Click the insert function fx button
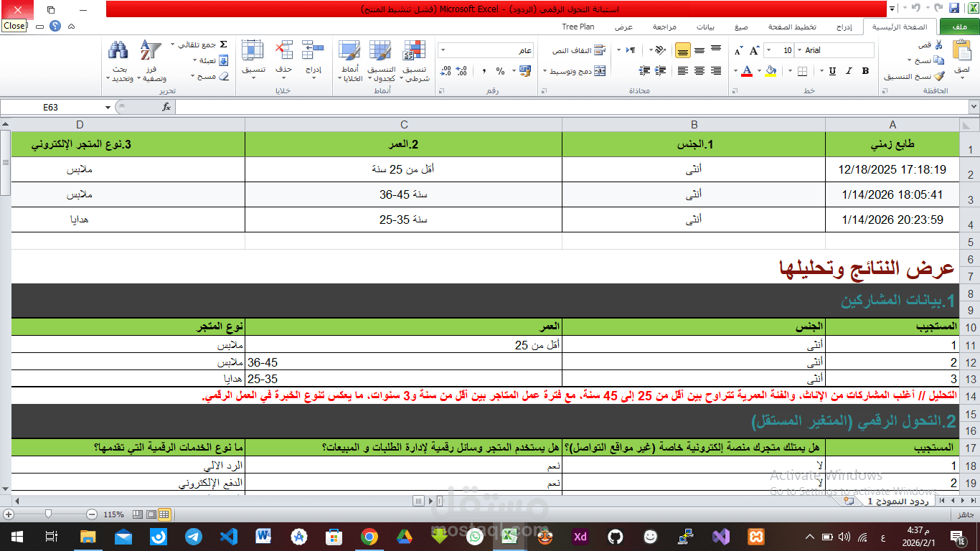The image size is (980, 551). coord(166,107)
